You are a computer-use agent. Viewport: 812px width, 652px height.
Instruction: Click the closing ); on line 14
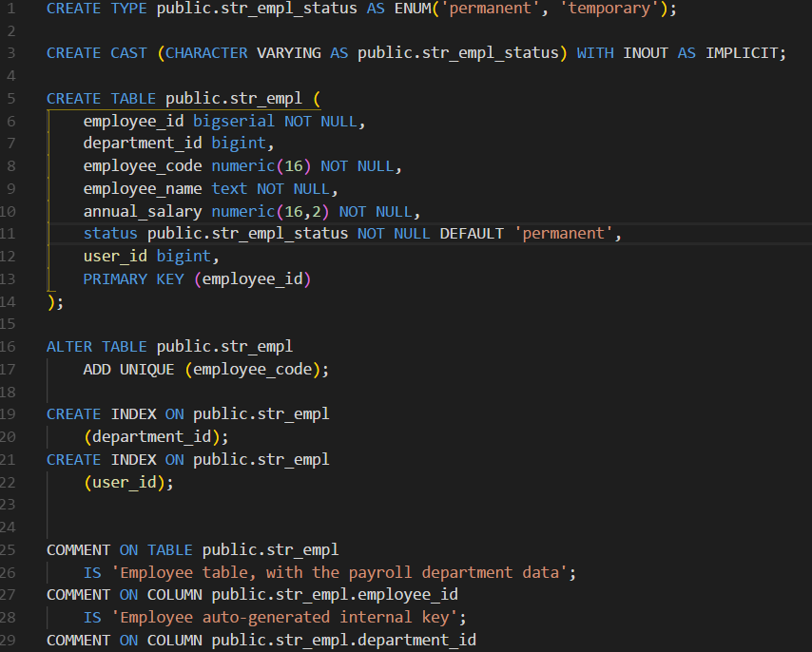pyautogui.click(x=55, y=302)
